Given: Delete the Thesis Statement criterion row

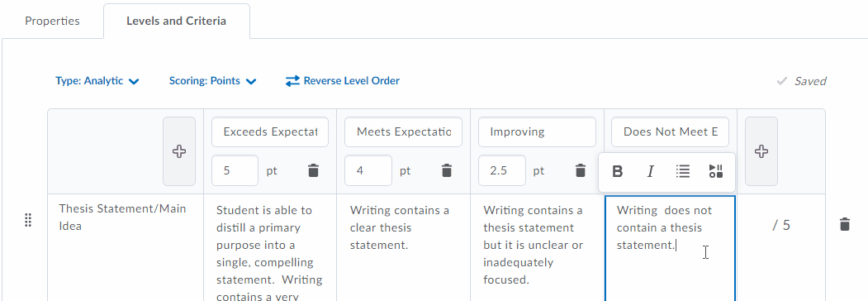Looking at the screenshot, I should tap(844, 224).
